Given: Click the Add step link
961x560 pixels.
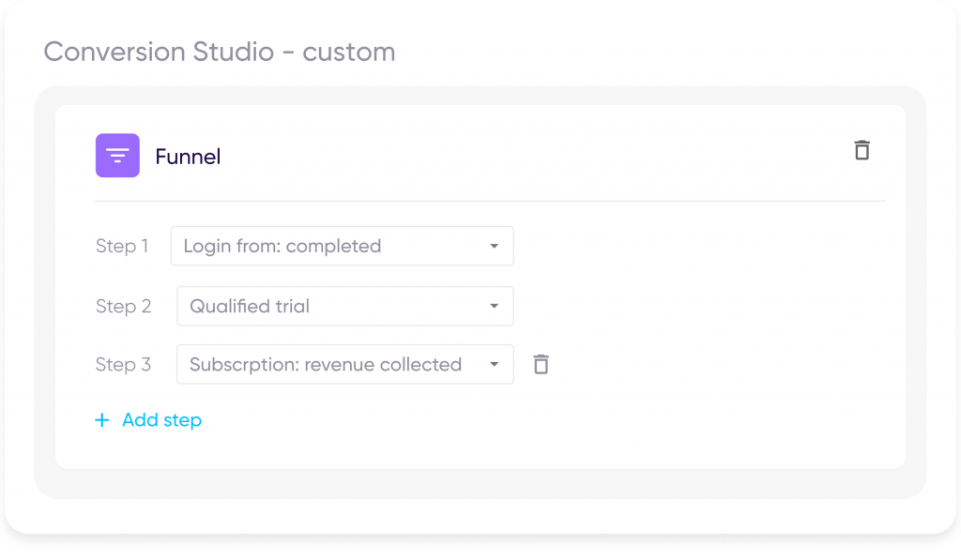Looking at the screenshot, I should [x=161, y=419].
